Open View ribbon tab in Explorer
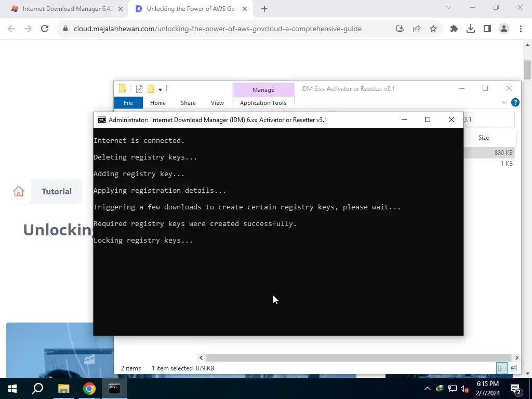Image resolution: width=532 pixels, height=399 pixels. click(x=217, y=103)
